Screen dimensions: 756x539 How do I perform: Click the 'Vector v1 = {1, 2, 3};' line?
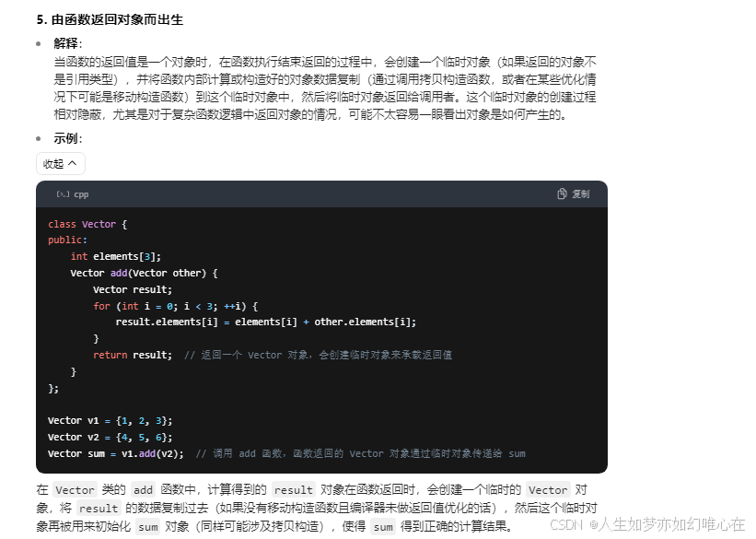110,421
